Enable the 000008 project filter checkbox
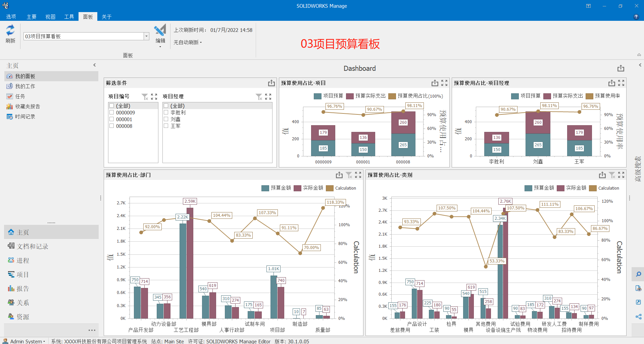Viewport: 644px width, 344px height. [x=112, y=126]
